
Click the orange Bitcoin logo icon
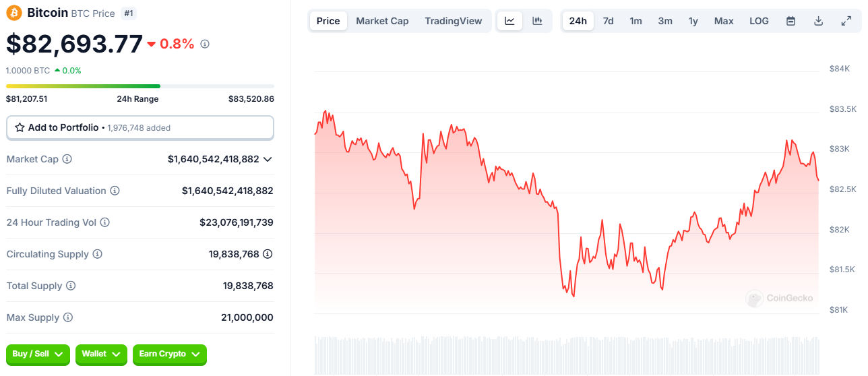pos(14,12)
